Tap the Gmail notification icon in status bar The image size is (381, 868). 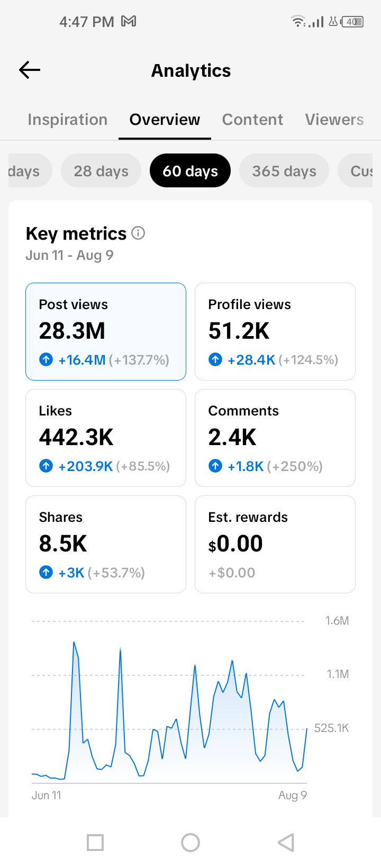[x=129, y=21]
